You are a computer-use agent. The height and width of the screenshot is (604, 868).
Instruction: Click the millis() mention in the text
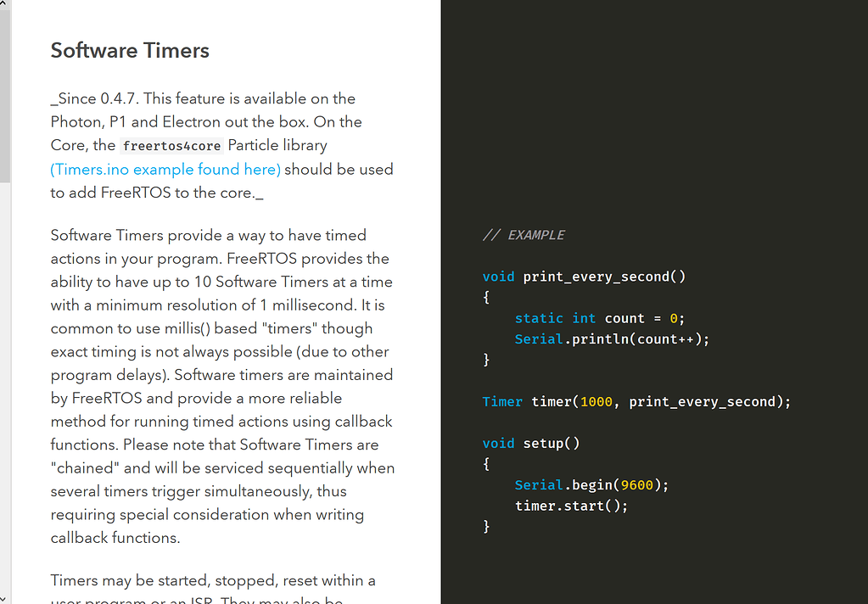coord(188,327)
